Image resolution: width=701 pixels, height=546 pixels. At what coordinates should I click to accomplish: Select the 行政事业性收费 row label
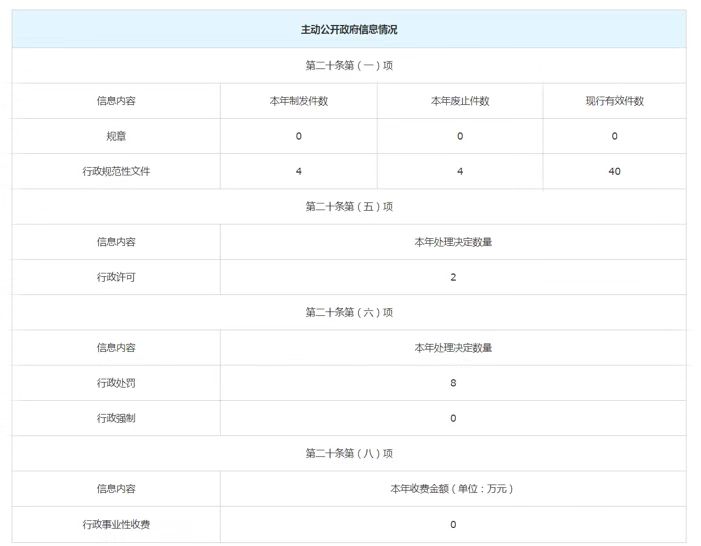pyautogui.click(x=116, y=524)
